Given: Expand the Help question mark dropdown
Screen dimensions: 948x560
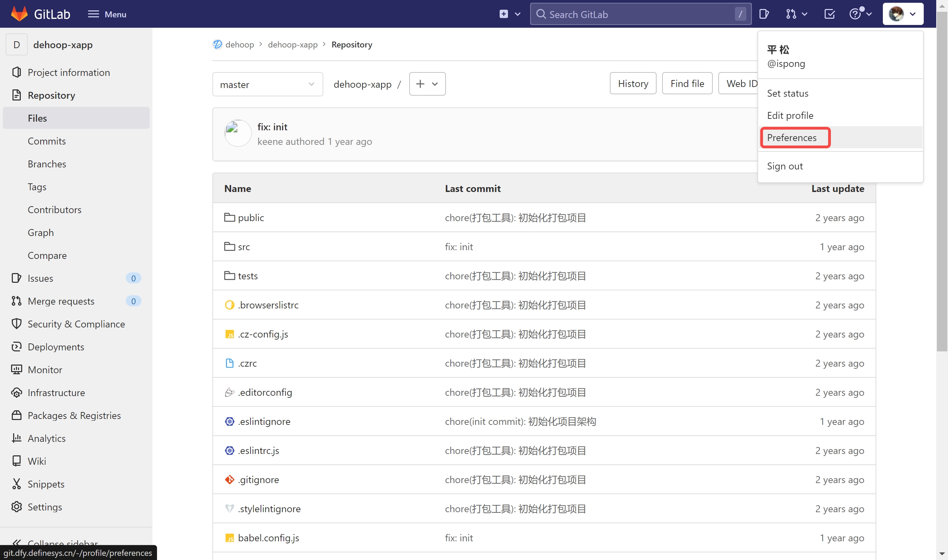Looking at the screenshot, I should click(x=860, y=14).
